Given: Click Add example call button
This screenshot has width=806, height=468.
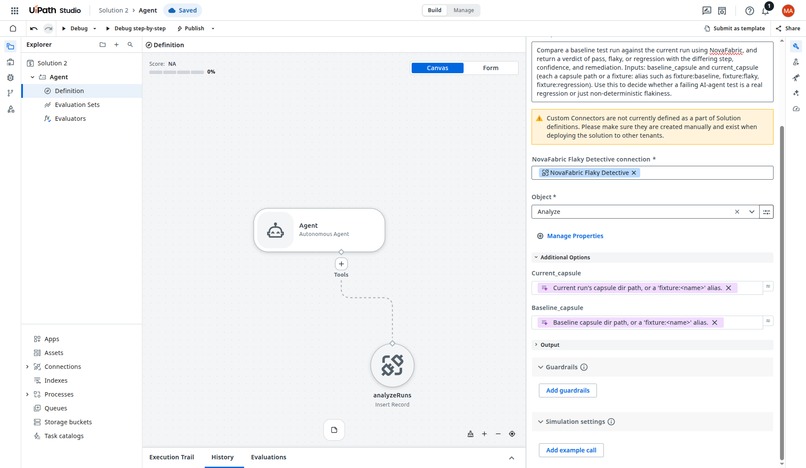Looking at the screenshot, I should (571, 450).
